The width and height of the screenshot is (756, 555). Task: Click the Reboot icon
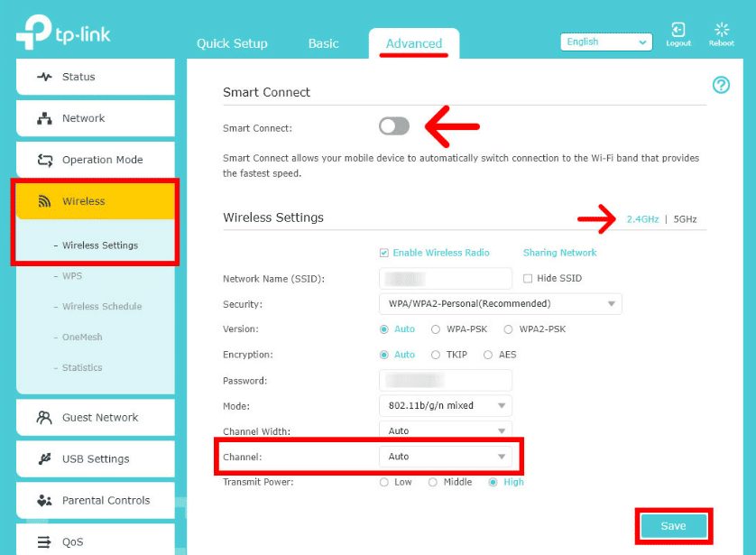coord(721,29)
